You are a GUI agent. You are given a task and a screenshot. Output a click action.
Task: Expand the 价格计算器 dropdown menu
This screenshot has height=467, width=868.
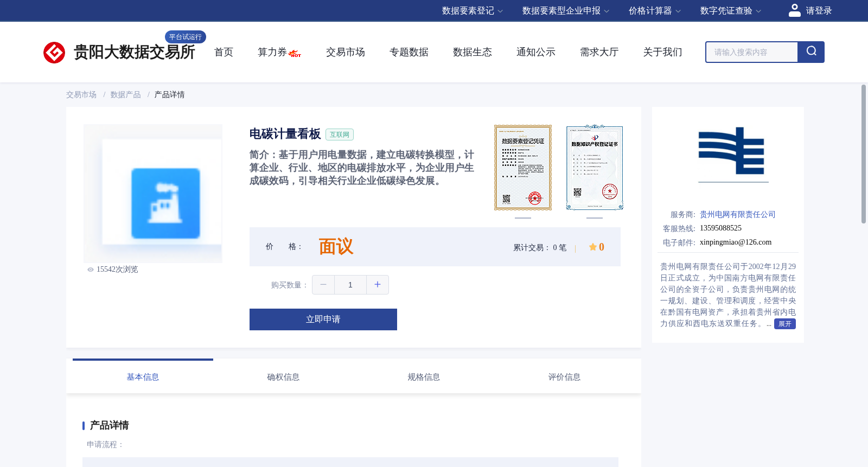(655, 11)
